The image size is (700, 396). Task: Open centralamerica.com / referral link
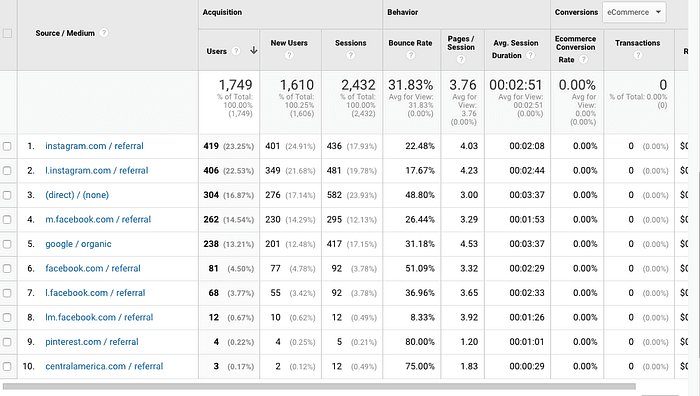(104, 367)
